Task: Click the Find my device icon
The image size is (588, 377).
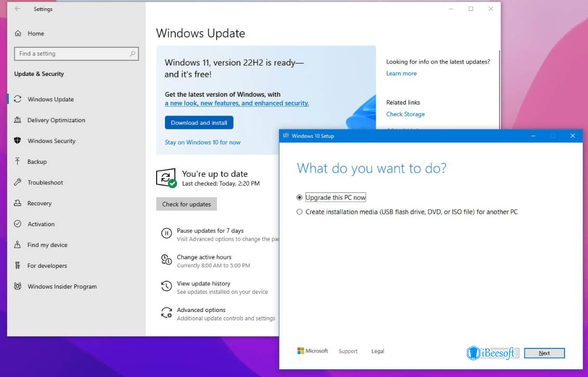Action: pos(18,245)
